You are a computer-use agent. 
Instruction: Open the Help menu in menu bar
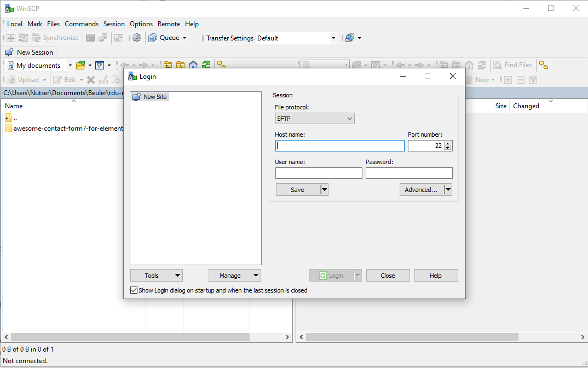tap(192, 24)
